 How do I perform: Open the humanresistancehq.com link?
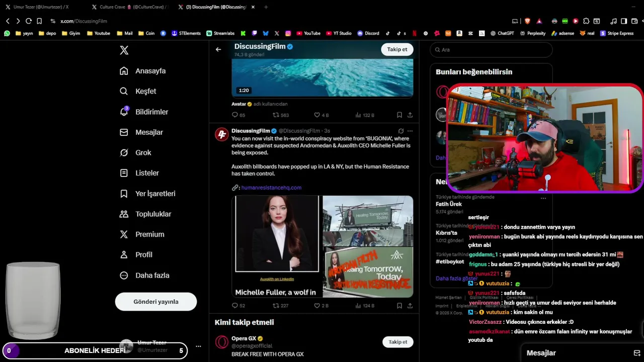(x=271, y=188)
